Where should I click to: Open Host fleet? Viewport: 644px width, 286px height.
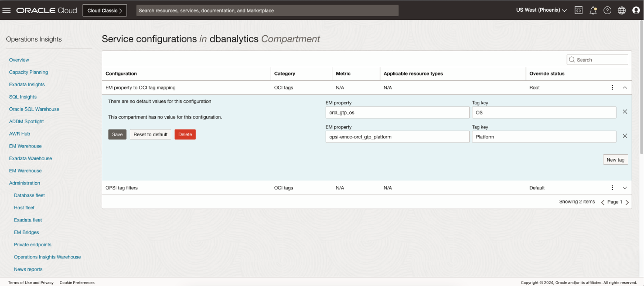click(24, 208)
